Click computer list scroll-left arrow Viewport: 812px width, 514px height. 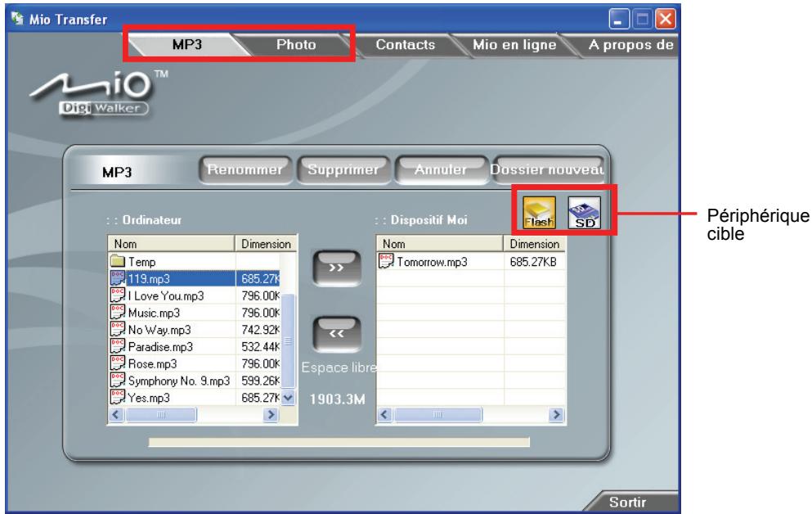point(116,414)
